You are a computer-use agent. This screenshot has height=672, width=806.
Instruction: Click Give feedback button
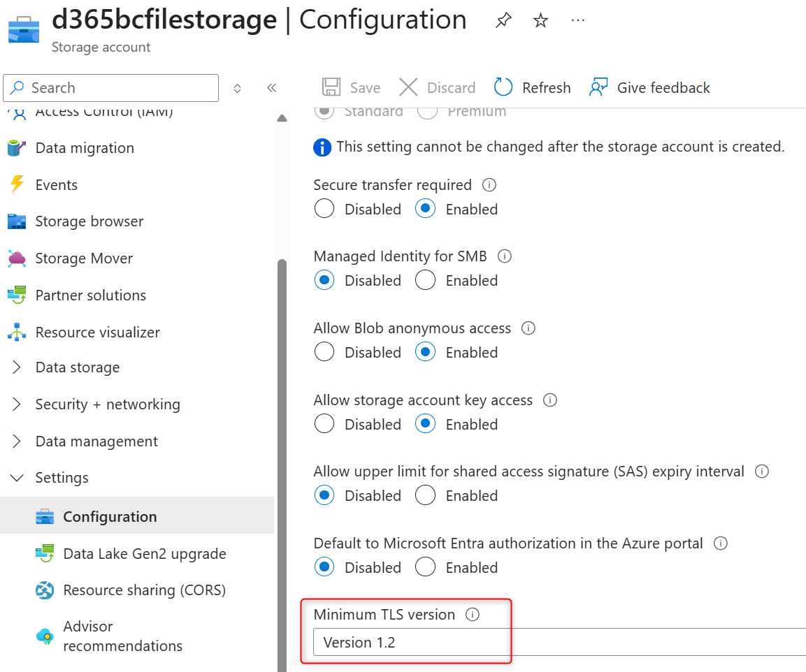pyautogui.click(x=650, y=87)
